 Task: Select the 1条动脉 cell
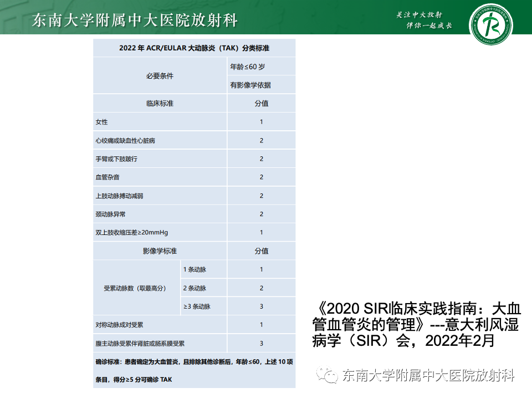point(204,269)
